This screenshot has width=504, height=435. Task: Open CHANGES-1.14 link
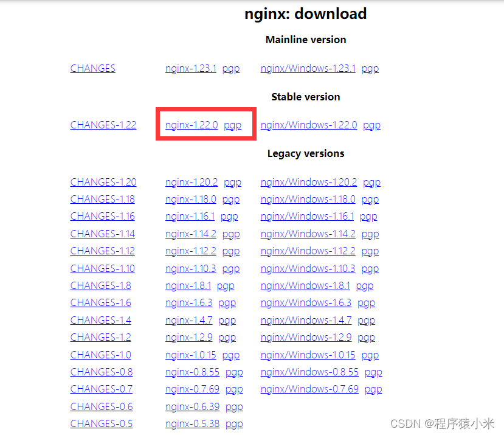[102, 234]
